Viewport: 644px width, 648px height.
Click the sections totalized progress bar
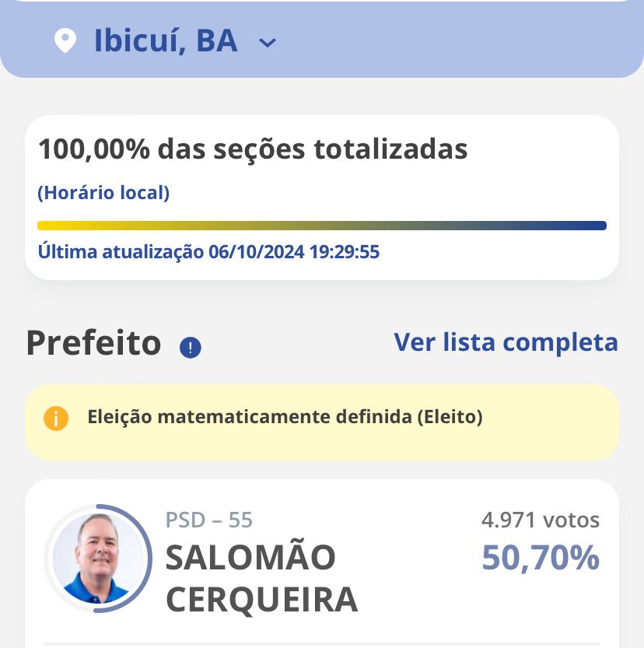322,226
